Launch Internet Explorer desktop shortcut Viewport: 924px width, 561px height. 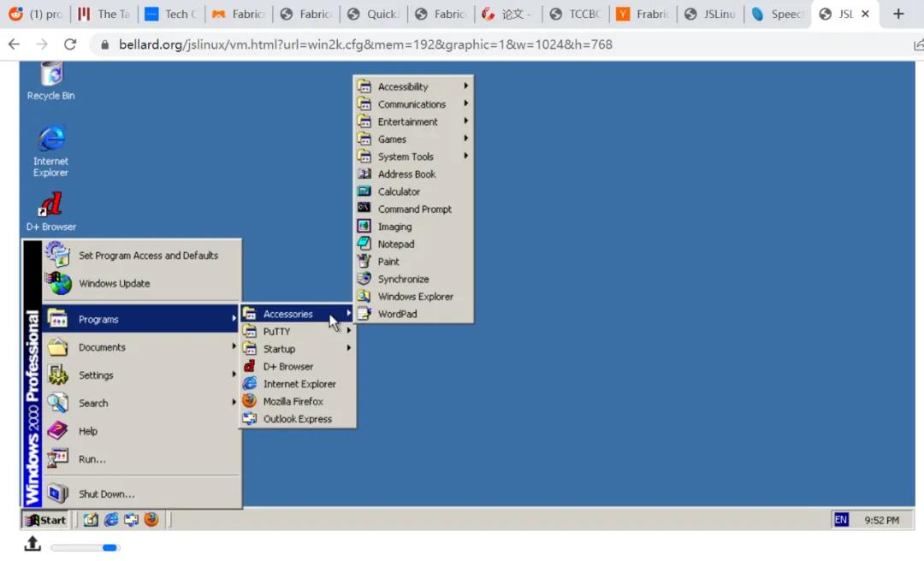pyautogui.click(x=51, y=151)
